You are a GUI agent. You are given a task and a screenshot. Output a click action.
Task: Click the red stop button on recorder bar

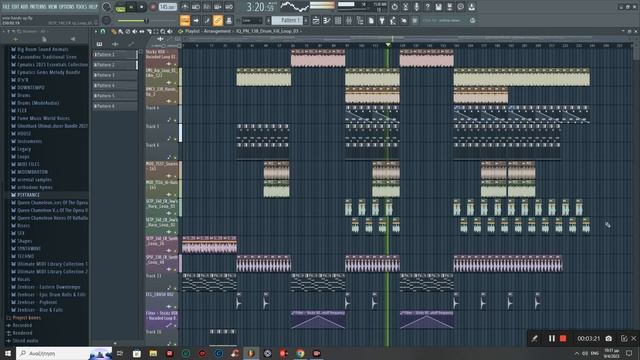pos(563,338)
